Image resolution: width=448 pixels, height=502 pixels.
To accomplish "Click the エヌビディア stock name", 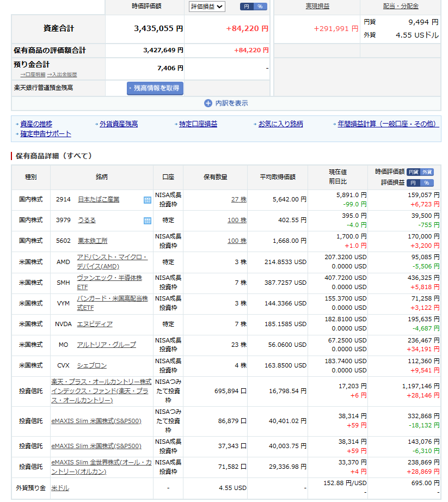I will pos(95,324).
